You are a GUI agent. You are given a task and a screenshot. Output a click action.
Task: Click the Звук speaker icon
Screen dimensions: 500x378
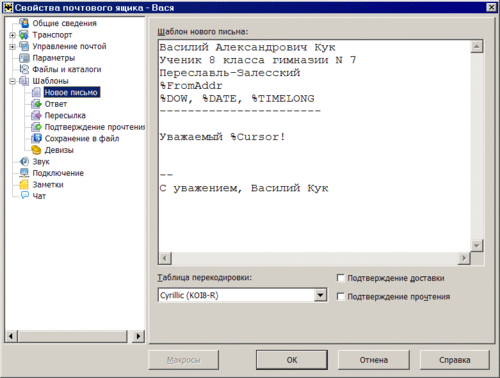24,161
